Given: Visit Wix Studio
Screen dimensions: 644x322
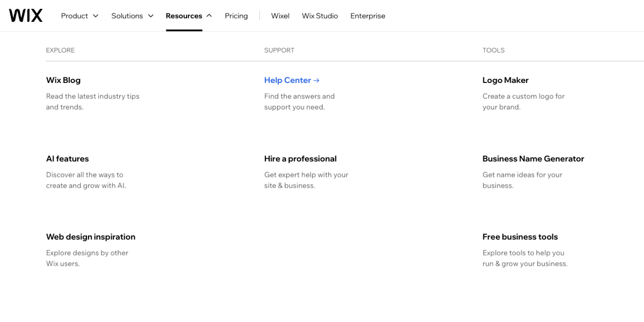Looking at the screenshot, I should click(320, 16).
